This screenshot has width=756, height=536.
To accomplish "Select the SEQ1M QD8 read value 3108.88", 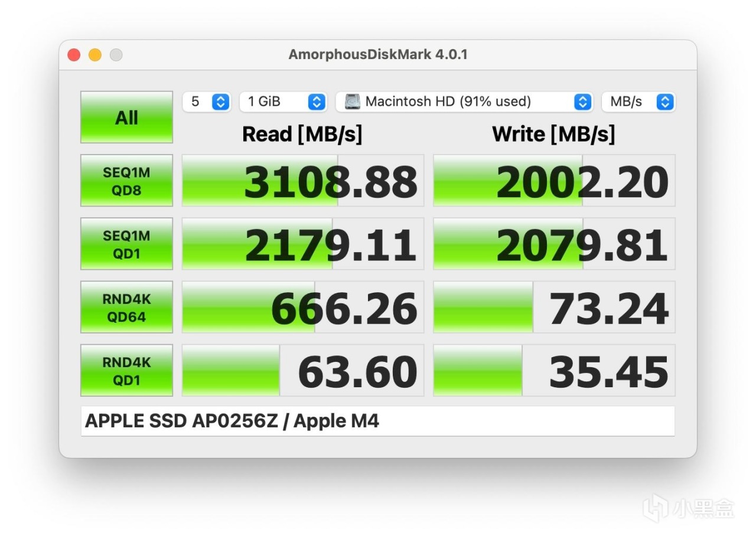I will (x=303, y=181).
